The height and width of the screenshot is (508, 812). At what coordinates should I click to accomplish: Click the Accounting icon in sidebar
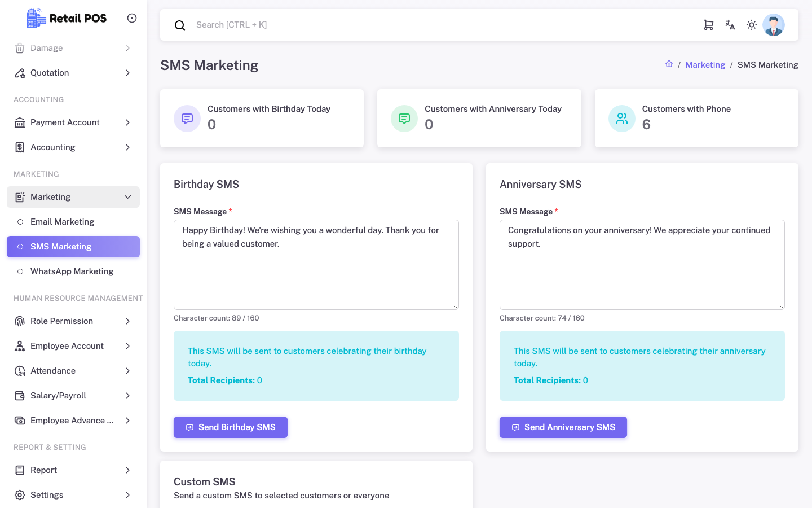click(x=20, y=147)
